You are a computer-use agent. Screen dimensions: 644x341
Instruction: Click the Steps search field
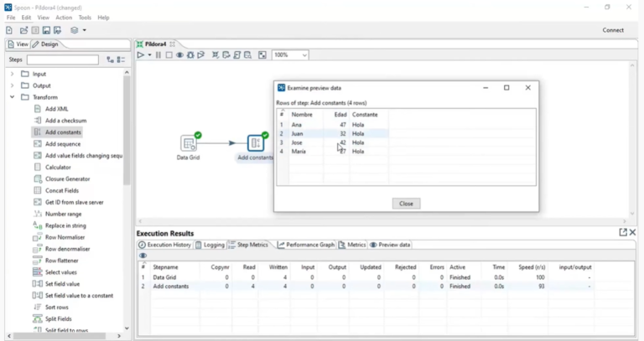pyautogui.click(x=63, y=59)
